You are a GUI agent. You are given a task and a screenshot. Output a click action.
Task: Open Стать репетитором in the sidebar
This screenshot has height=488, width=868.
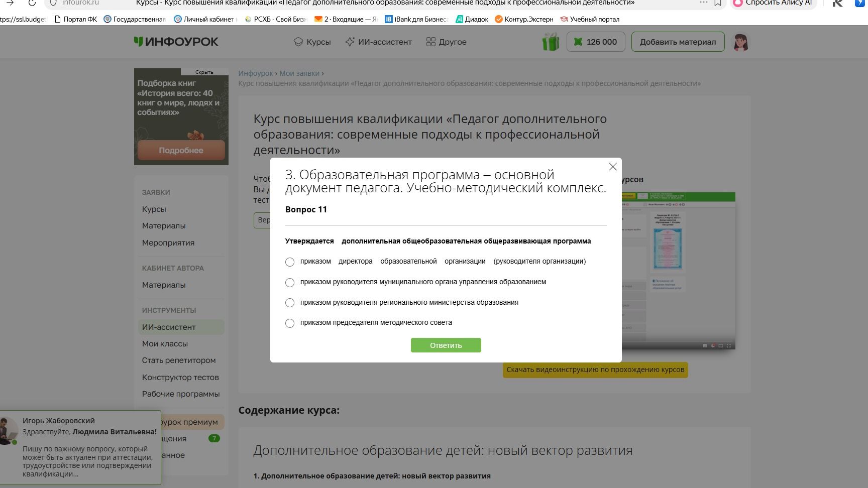[x=179, y=360]
